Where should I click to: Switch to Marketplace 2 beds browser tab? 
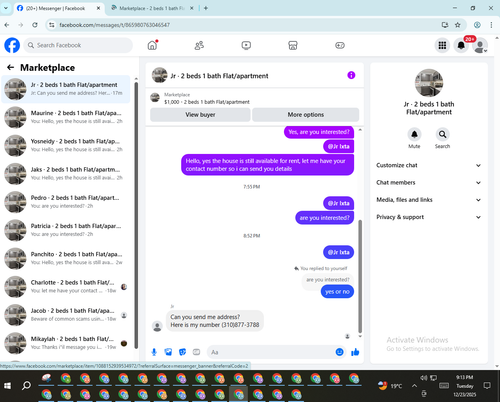pyautogui.click(x=152, y=8)
